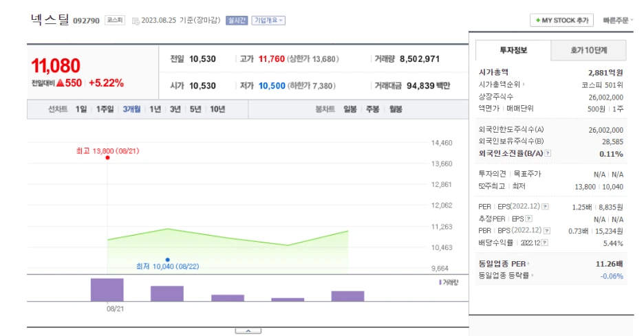Select the 주봉 candle chart
This screenshot has width=644, height=336.
click(372, 109)
